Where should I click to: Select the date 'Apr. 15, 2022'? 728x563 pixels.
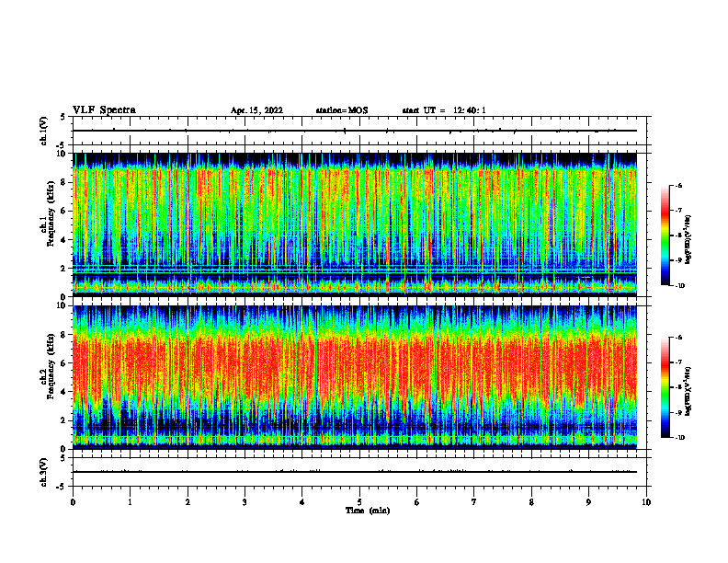pyautogui.click(x=256, y=110)
